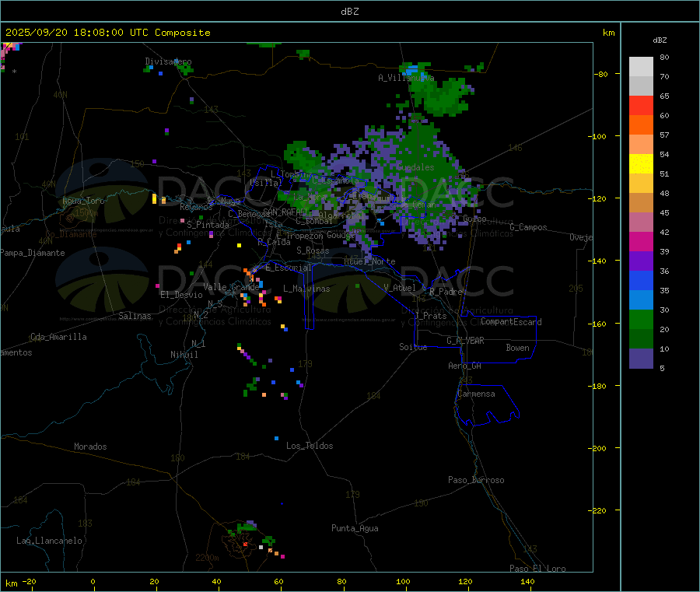
Task: Click the Soitue location label
Action: [x=413, y=347]
